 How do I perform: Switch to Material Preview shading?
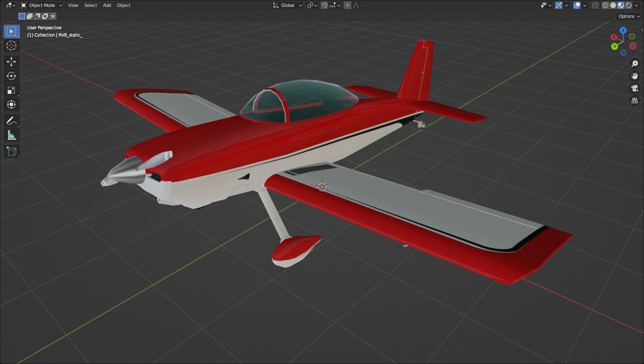[x=621, y=5]
